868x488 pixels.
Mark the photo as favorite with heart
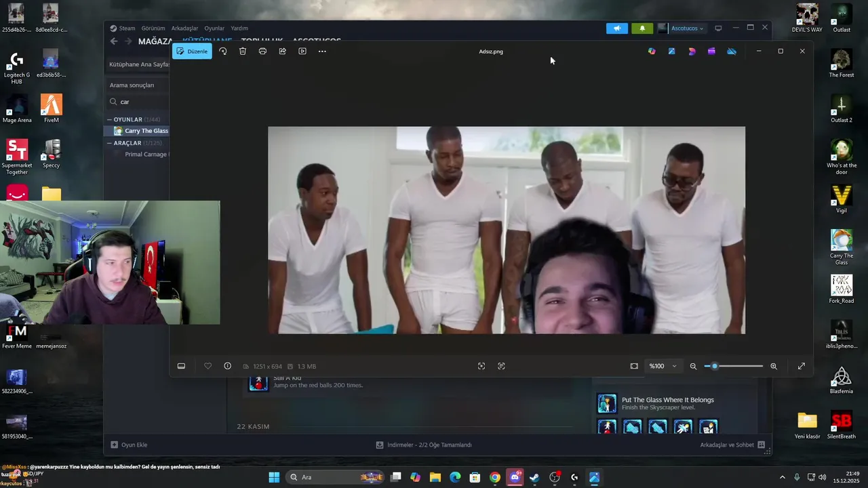coord(208,366)
